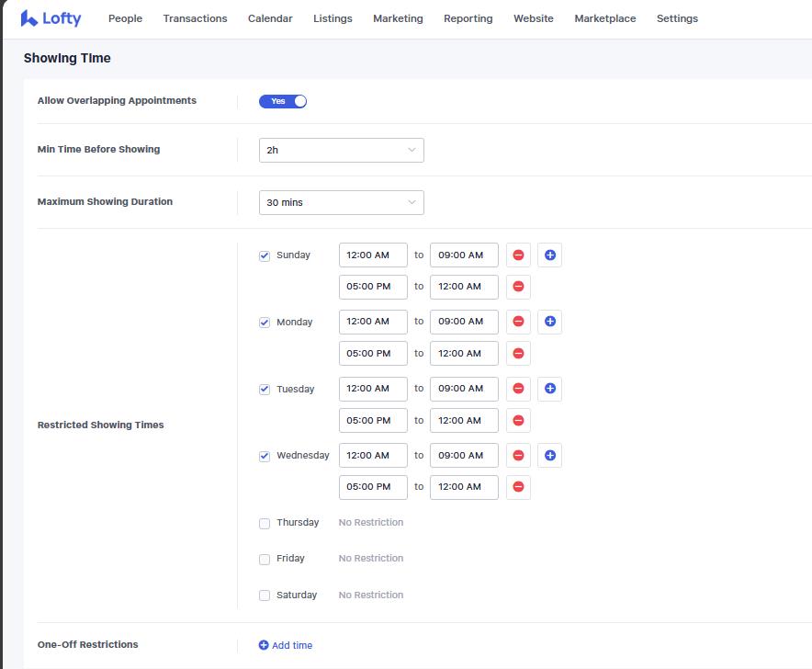Open Sunday's first end time 09:00 AM picker
Image resolution: width=812 pixels, height=669 pixels.
click(464, 255)
